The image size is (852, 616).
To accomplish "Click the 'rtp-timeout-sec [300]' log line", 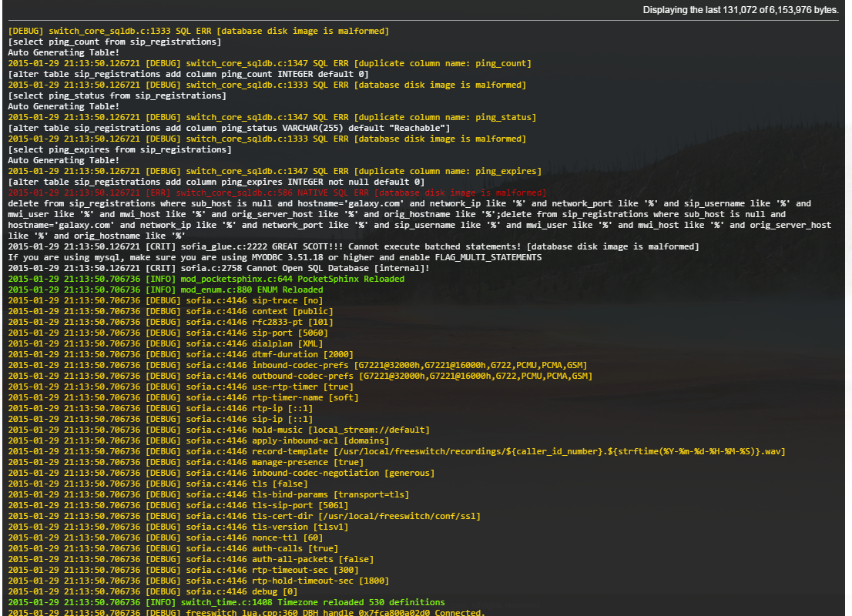I will coord(183,570).
